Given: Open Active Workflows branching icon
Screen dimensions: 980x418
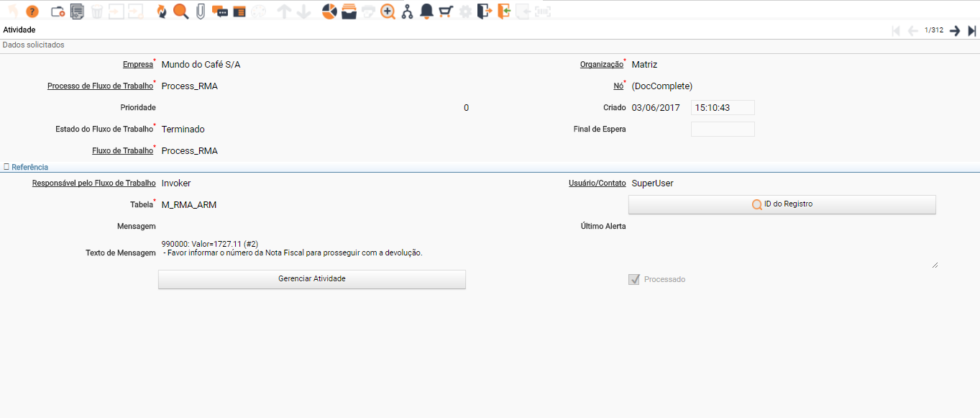Looking at the screenshot, I should (x=408, y=12).
